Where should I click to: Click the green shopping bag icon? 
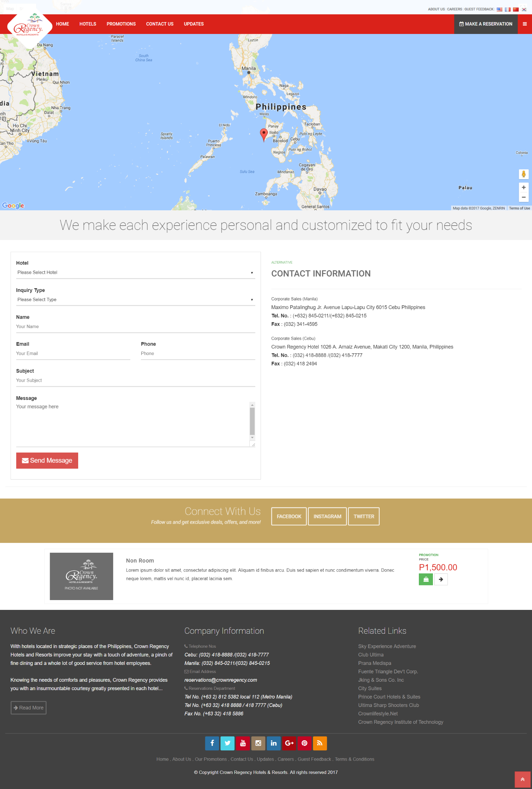pos(426,579)
